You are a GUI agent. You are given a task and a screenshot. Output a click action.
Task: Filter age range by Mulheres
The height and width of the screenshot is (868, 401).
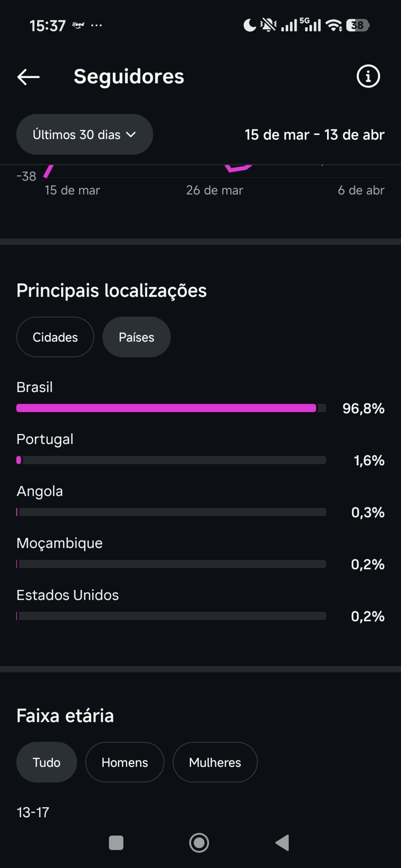click(215, 762)
